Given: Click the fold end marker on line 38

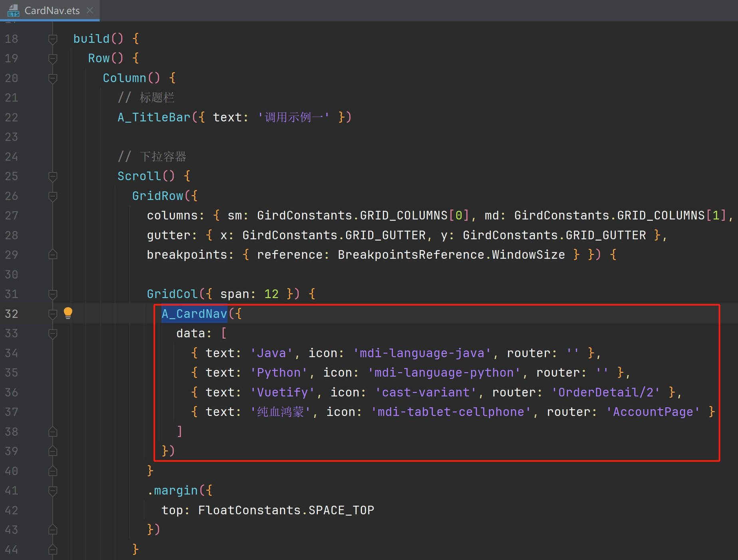Looking at the screenshot, I should pyautogui.click(x=53, y=432).
